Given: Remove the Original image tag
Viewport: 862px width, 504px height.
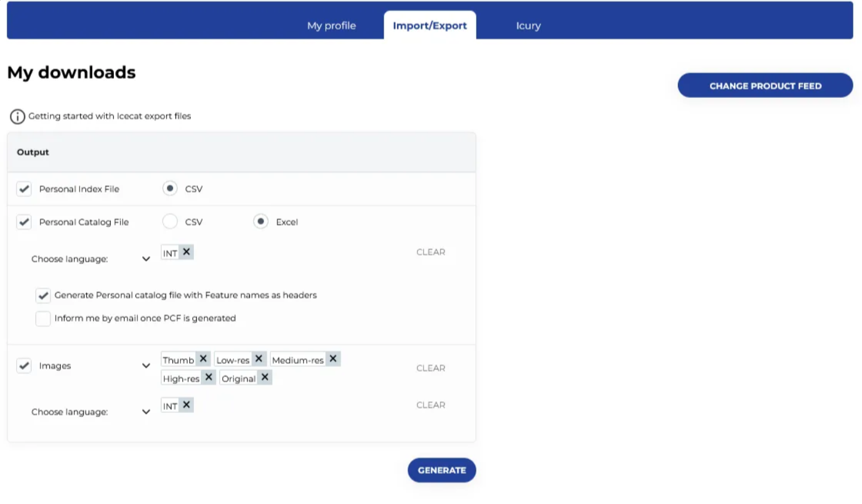Looking at the screenshot, I should pos(265,378).
